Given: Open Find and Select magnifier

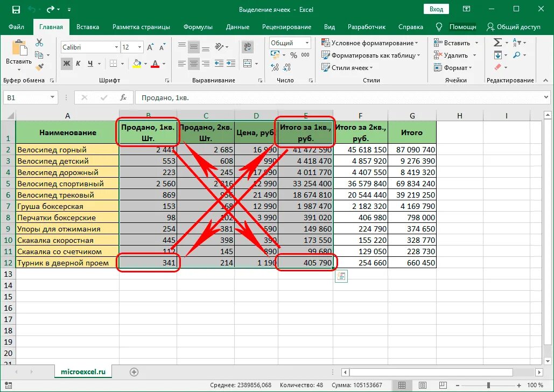Looking at the screenshot, I should 517,55.
